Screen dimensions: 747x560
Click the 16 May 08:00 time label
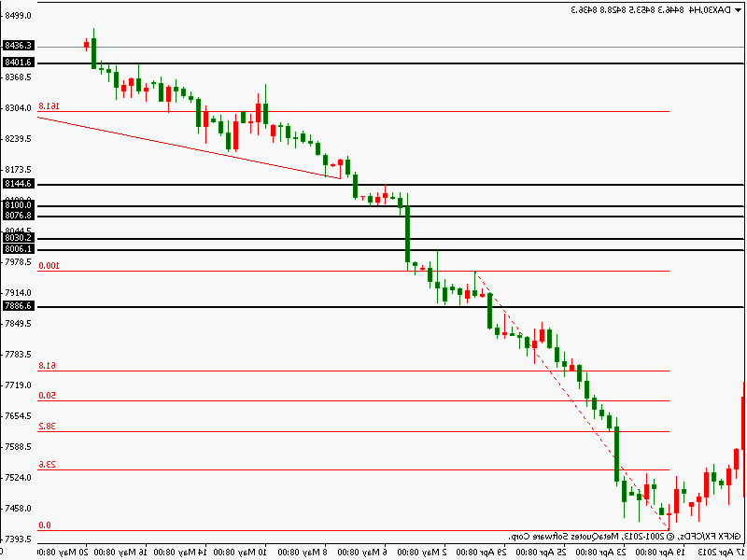click(x=120, y=553)
